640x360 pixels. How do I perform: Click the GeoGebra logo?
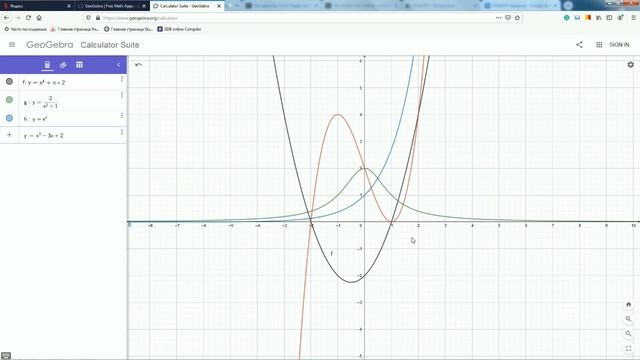pos(50,44)
